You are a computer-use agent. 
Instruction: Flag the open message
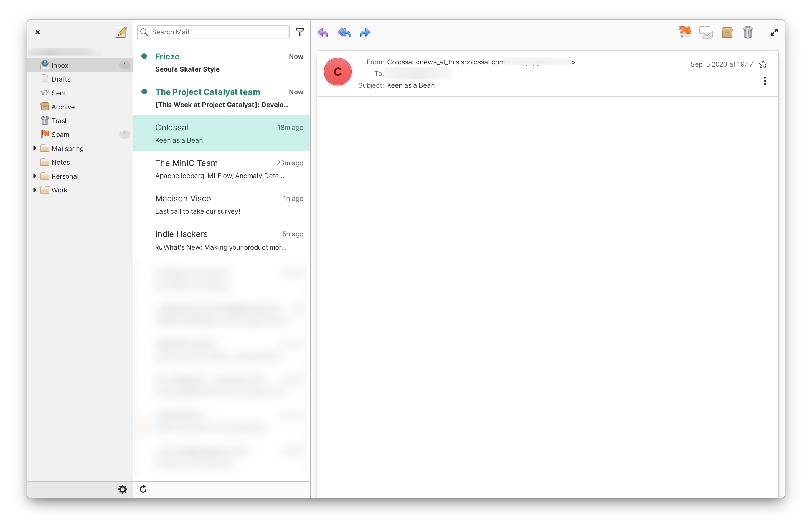[x=685, y=32]
